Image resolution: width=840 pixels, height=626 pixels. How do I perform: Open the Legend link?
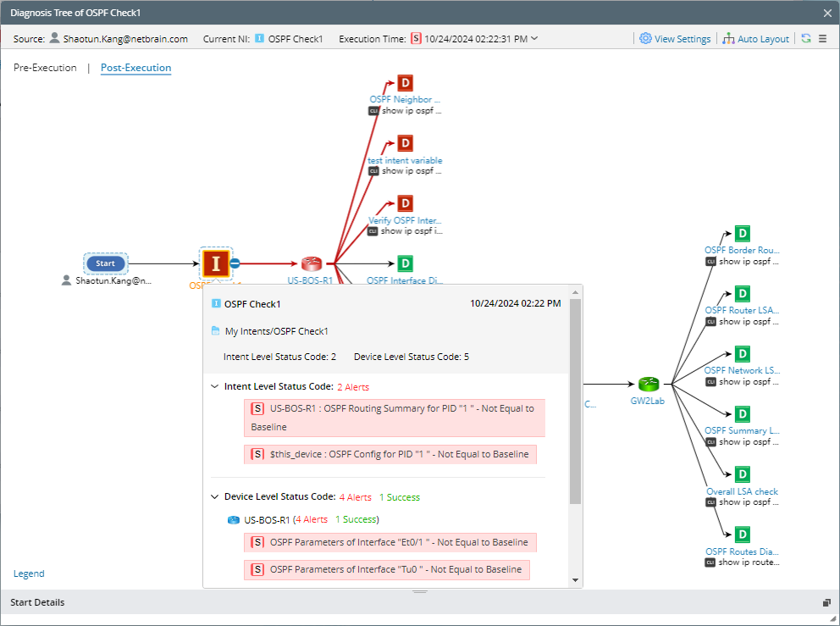coord(29,573)
